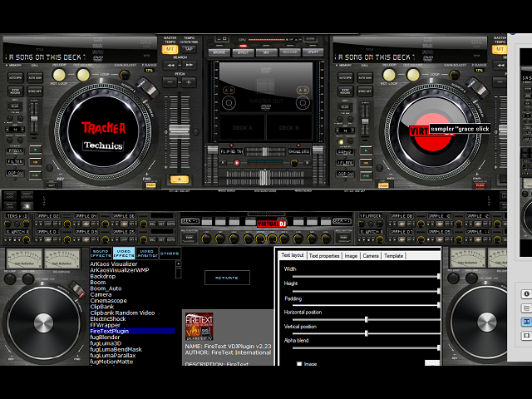
Task: Click the RECORD button
Action: click(x=290, y=52)
